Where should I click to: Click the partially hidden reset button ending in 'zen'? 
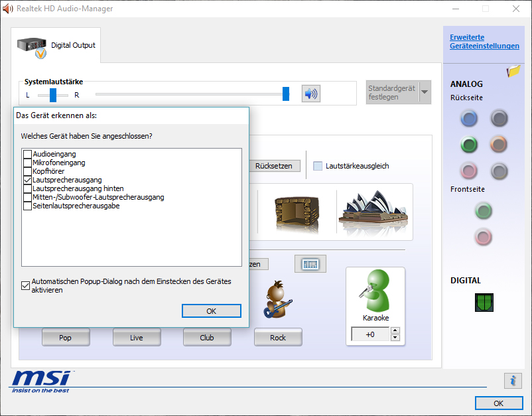point(259,264)
